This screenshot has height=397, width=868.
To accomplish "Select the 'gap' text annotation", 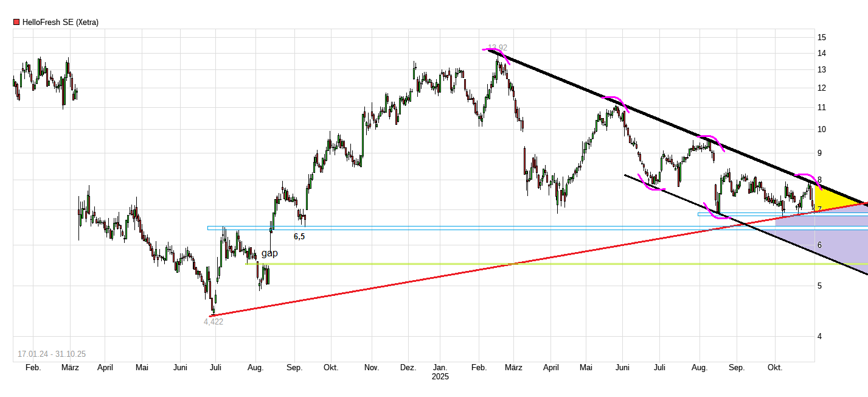I will [x=269, y=253].
